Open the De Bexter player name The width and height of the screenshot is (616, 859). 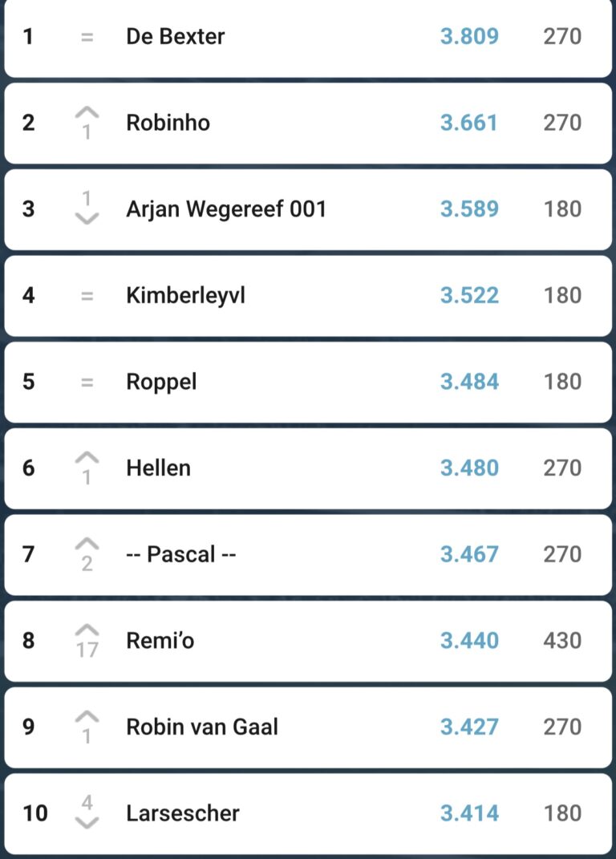click(175, 37)
